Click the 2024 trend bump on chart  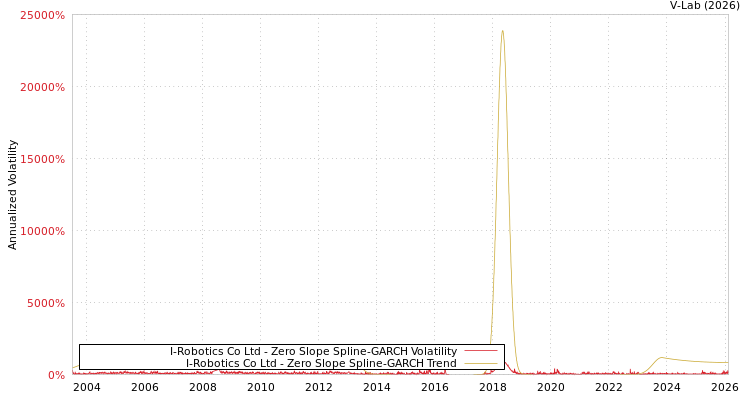662,358
